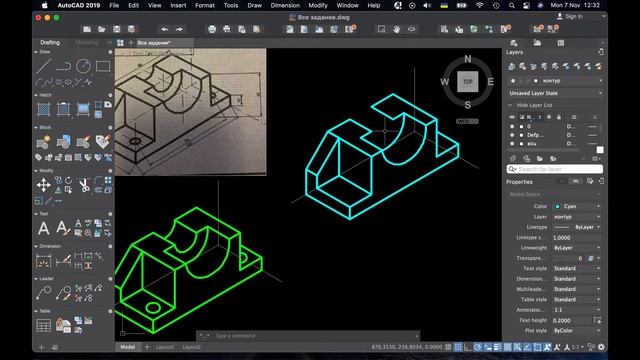Open the settings gear in status bar
This screenshot has width=640, height=360.
click(601, 347)
